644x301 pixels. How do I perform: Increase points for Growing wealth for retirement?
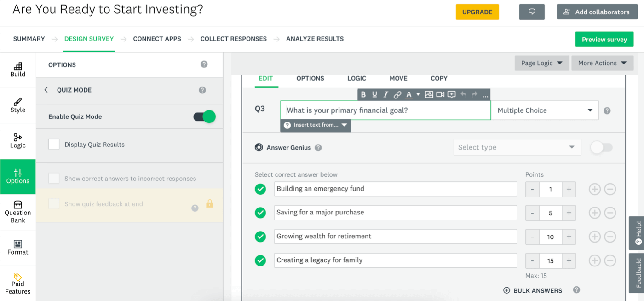click(569, 237)
